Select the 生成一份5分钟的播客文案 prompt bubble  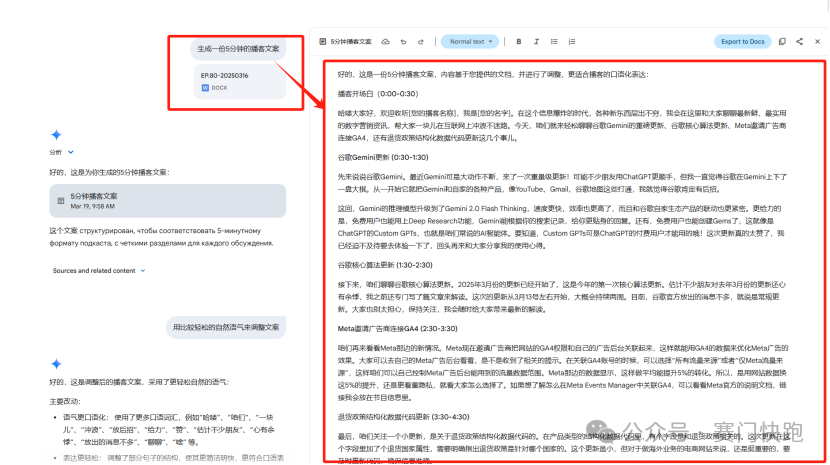(x=238, y=49)
